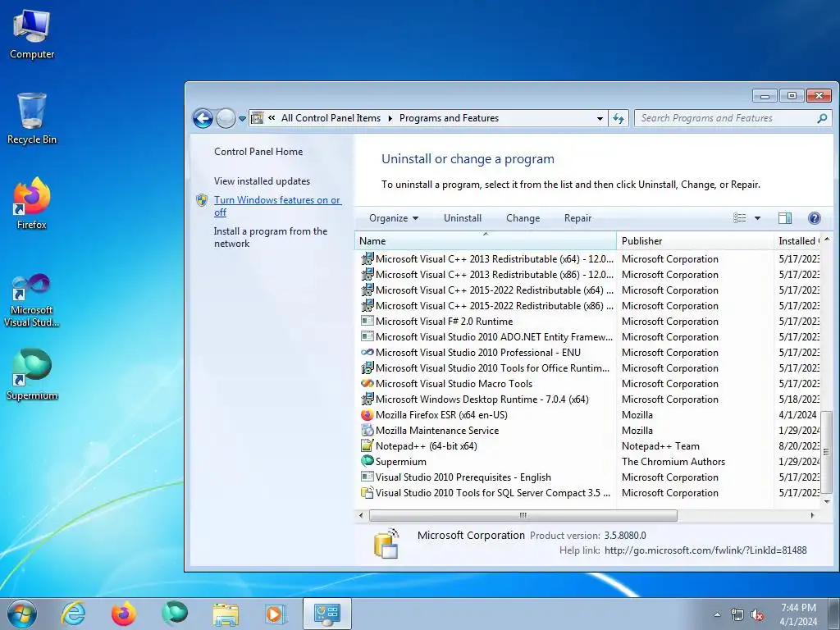Screen dimensions: 840x630
Task: Open the Windows Start button
Action: tap(21, 614)
